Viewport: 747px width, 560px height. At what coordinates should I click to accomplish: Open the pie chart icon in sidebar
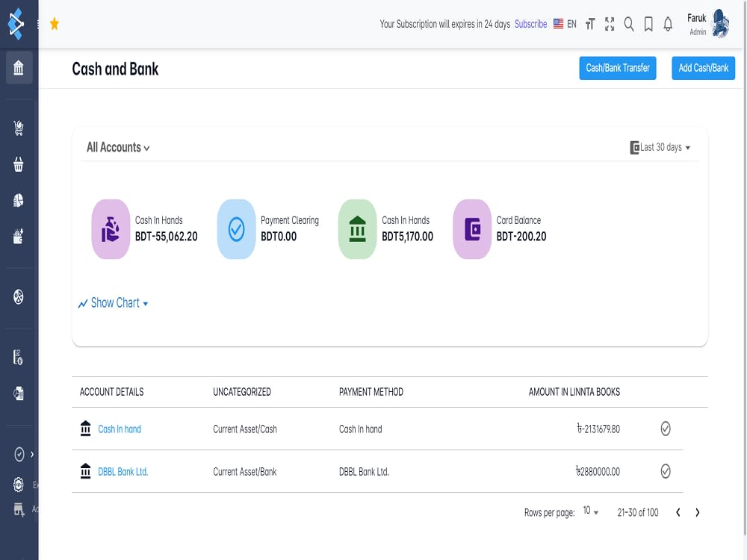click(x=19, y=200)
